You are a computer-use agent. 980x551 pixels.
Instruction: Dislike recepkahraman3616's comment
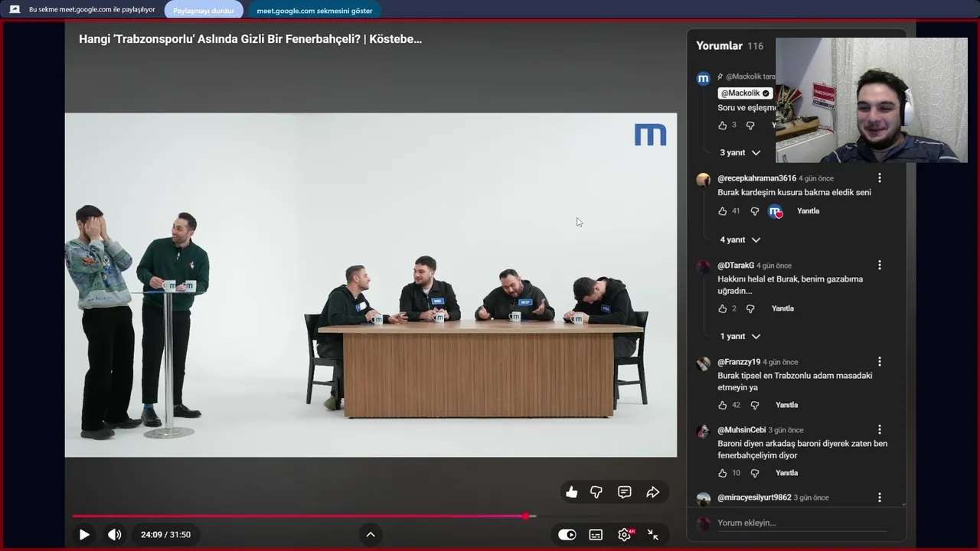755,211
